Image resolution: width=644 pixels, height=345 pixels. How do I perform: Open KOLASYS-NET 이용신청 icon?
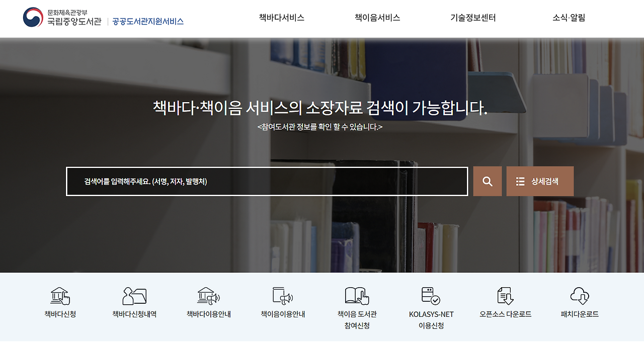[x=431, y=296]
